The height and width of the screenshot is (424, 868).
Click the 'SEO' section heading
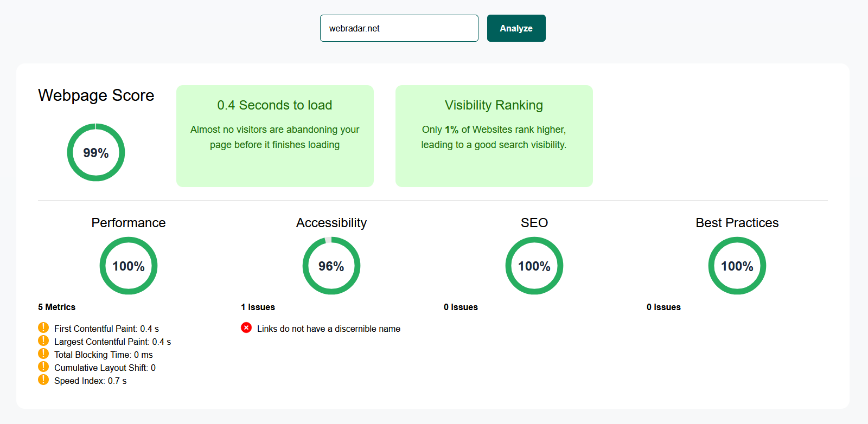click(534, 223)
